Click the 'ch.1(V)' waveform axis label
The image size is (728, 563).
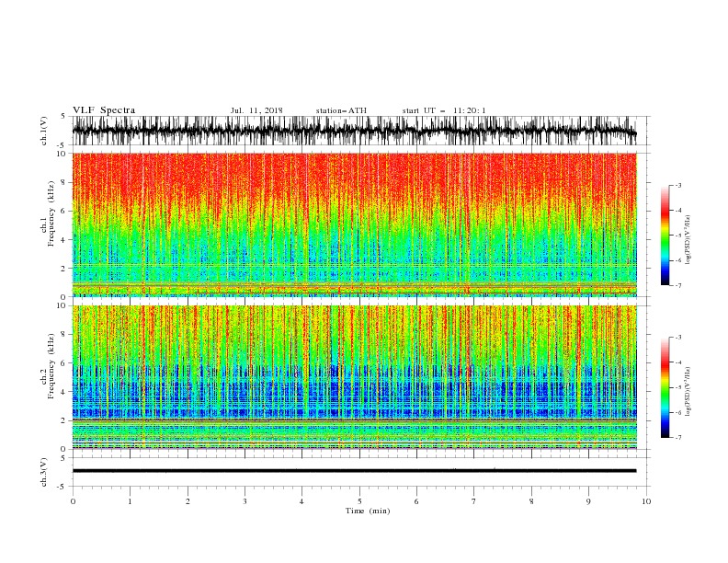pos(44,131)
